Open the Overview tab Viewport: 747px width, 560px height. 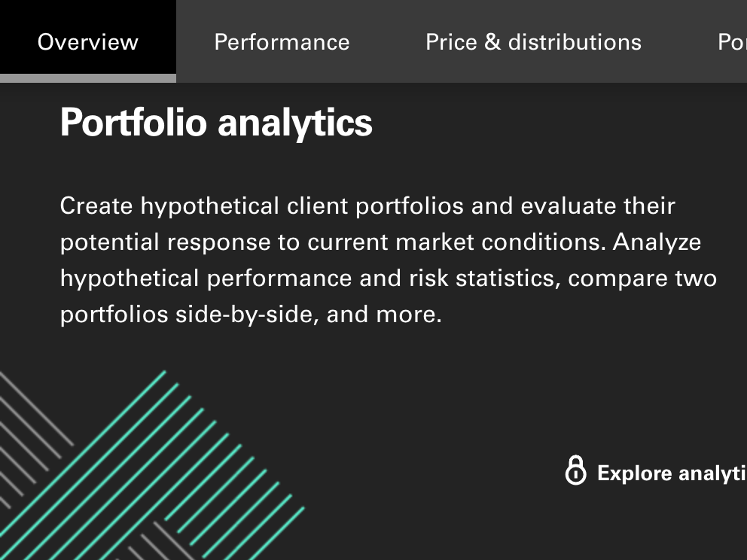click(x=88, y=41)
